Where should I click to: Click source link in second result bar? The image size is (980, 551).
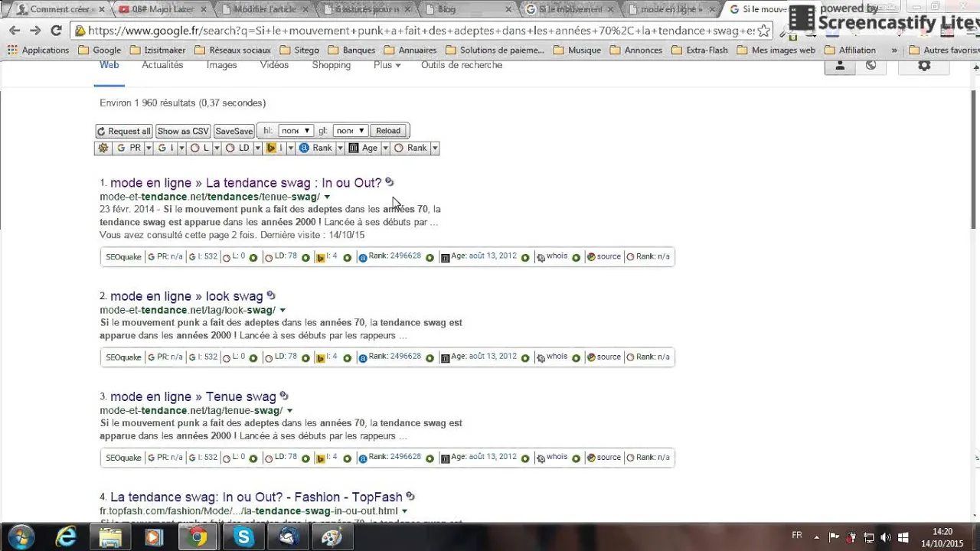pos(609,357)
